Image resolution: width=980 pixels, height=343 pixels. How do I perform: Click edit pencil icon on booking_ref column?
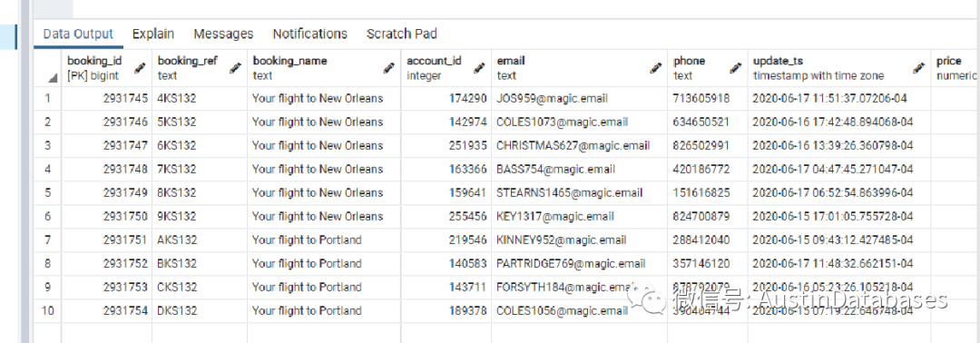[x=236, y=68]
